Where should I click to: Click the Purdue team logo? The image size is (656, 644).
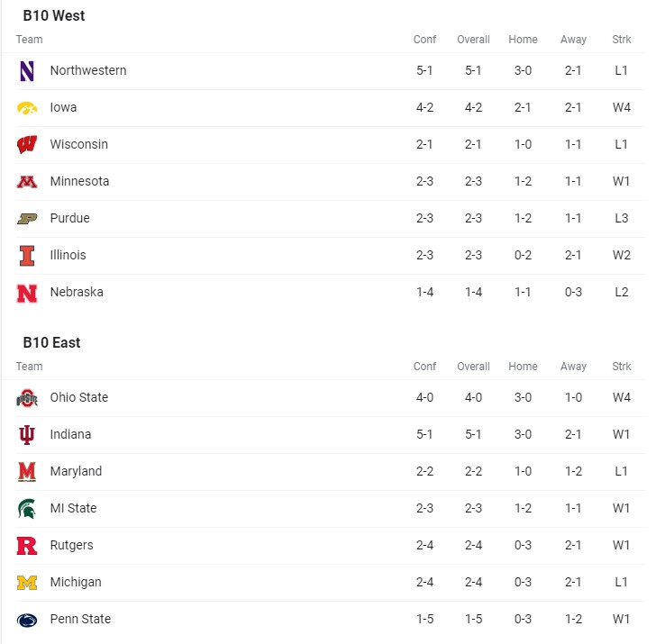(27, 219)
